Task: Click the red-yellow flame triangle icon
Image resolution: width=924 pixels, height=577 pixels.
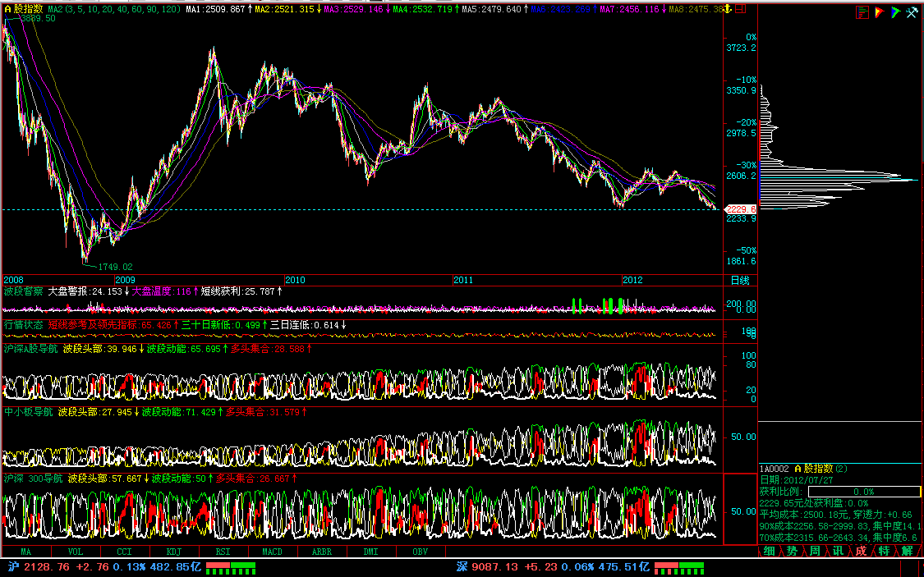Action: click(879, 11)
